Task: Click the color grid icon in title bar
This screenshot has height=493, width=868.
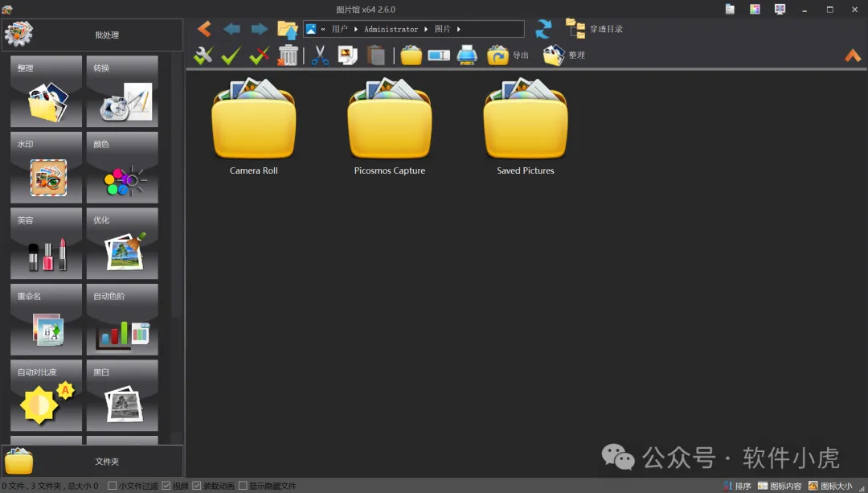Action: [755, 9]
